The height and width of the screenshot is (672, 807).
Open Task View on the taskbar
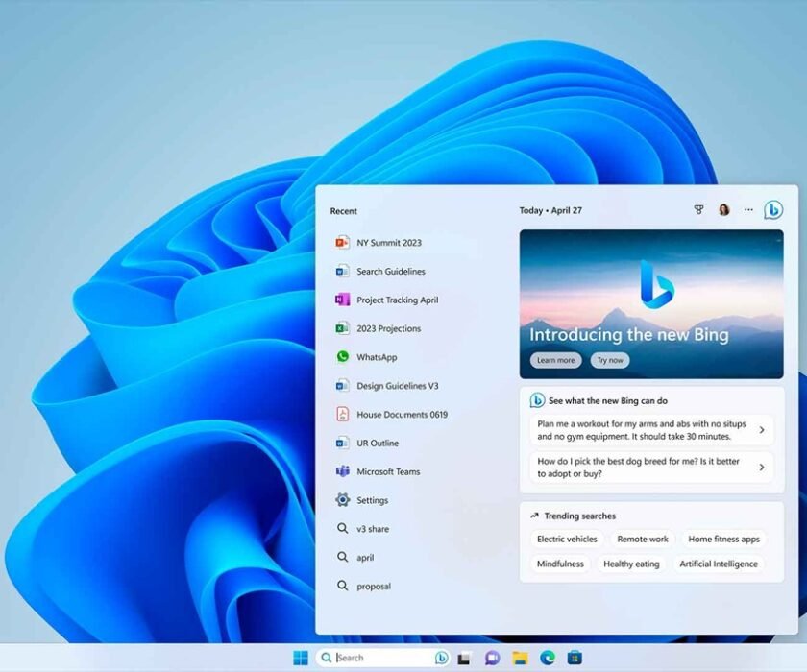pyautogui.click(x=464, y=658)
